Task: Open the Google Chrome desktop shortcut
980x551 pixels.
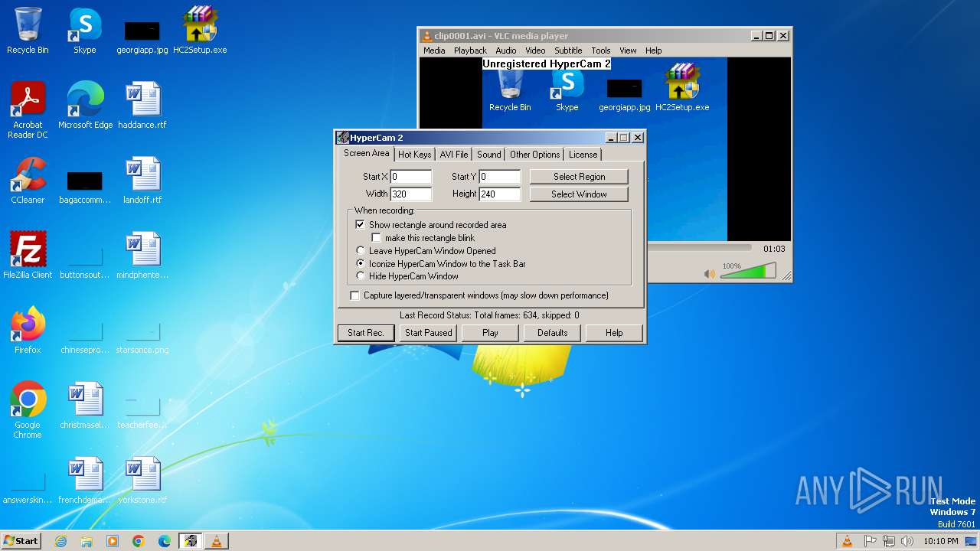Action: pos(28,410)
